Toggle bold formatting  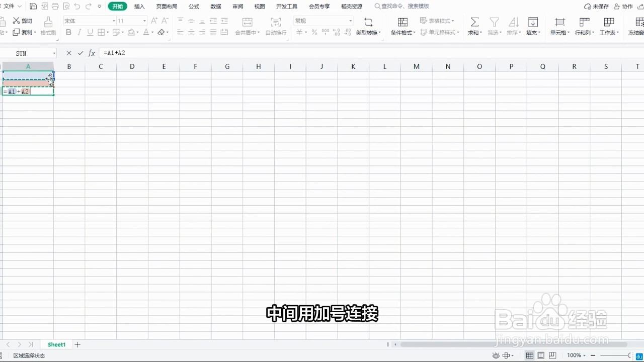click(69, 32)
